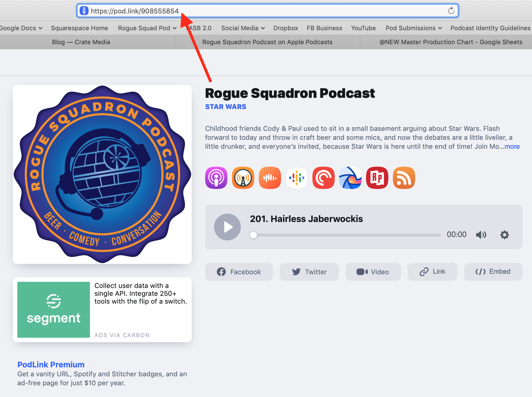Move the episode progress slider knob

pyautogui.click(x=253, y=235)
